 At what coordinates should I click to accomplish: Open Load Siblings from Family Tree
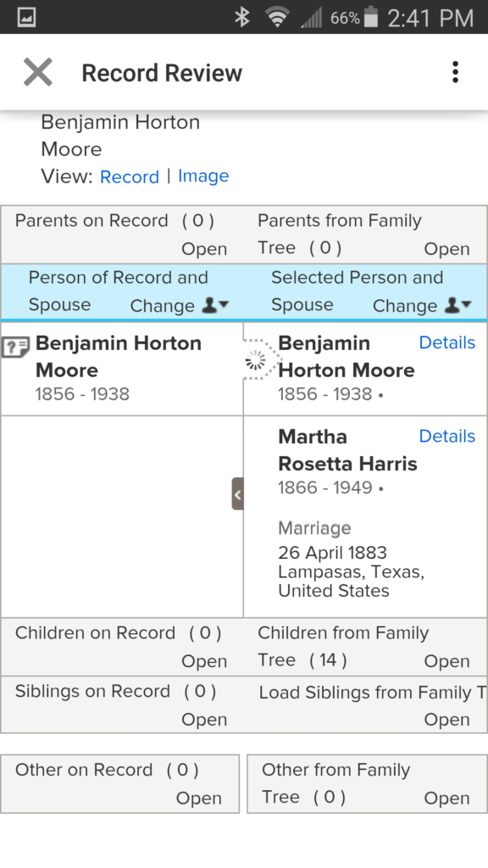tap(446, 720)
